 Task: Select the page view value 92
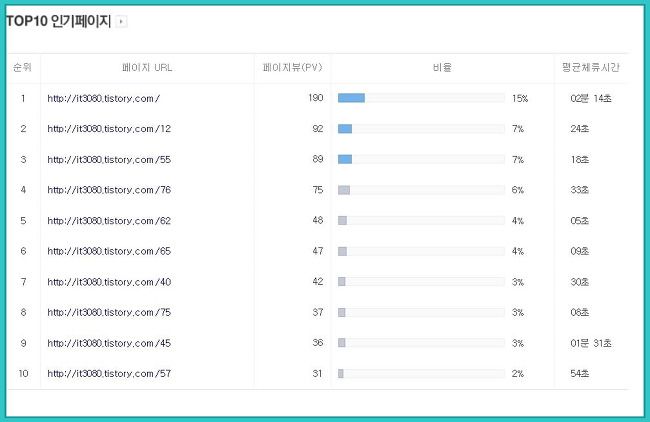click(318, 129)
